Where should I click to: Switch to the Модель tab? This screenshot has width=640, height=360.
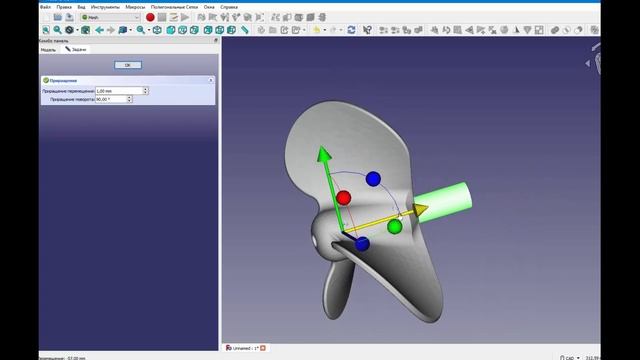[x=48, y=49]
